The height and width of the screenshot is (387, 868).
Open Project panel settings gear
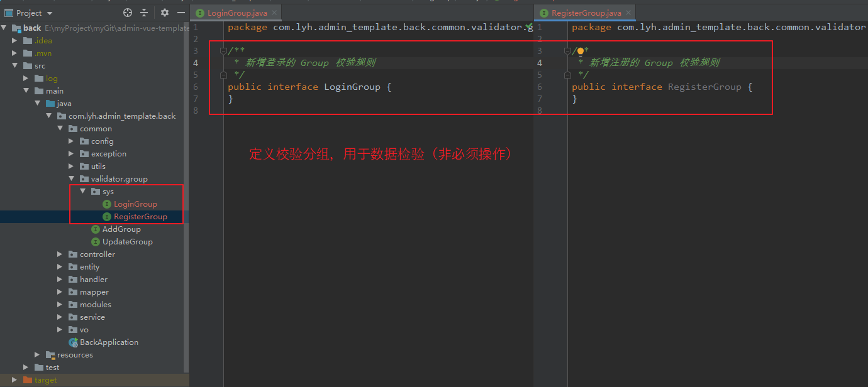pos(165,13)
